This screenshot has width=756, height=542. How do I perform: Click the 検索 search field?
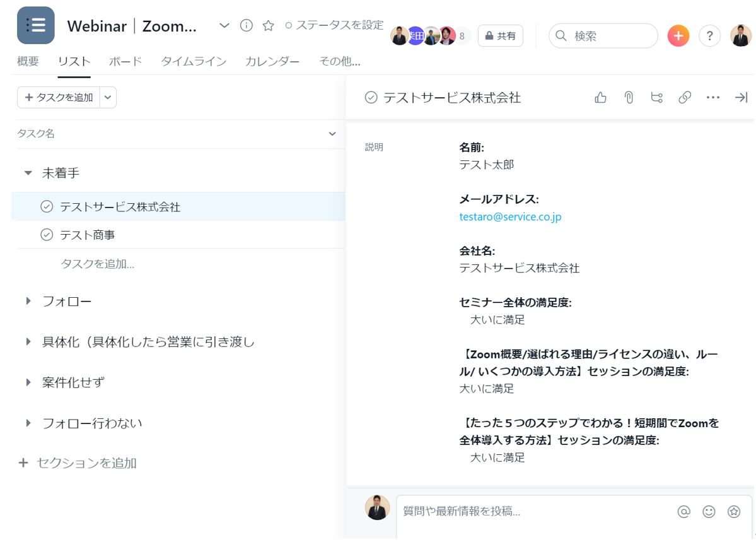click(x=603, y=36)
